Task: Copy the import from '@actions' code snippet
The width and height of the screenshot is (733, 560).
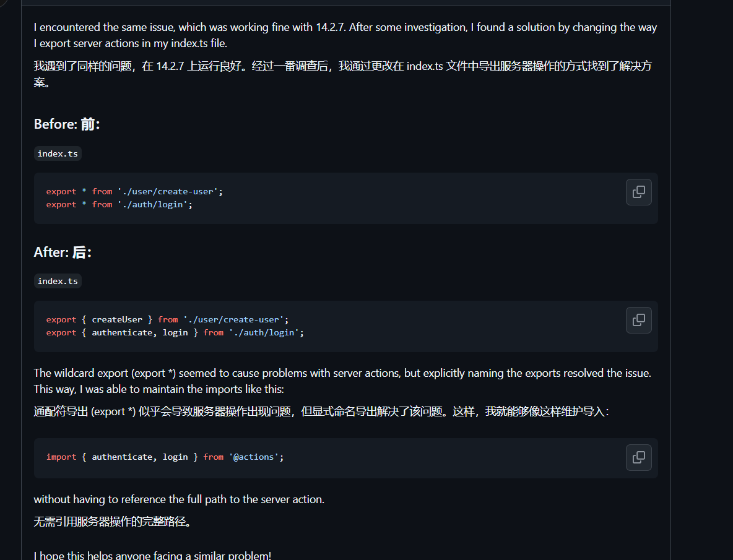Action: 638,457
